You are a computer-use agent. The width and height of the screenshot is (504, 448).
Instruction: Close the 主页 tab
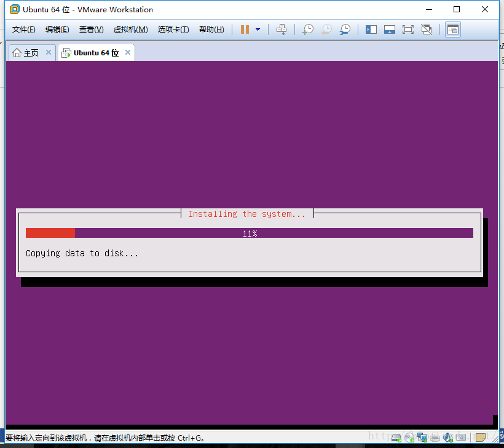[49, 52]
